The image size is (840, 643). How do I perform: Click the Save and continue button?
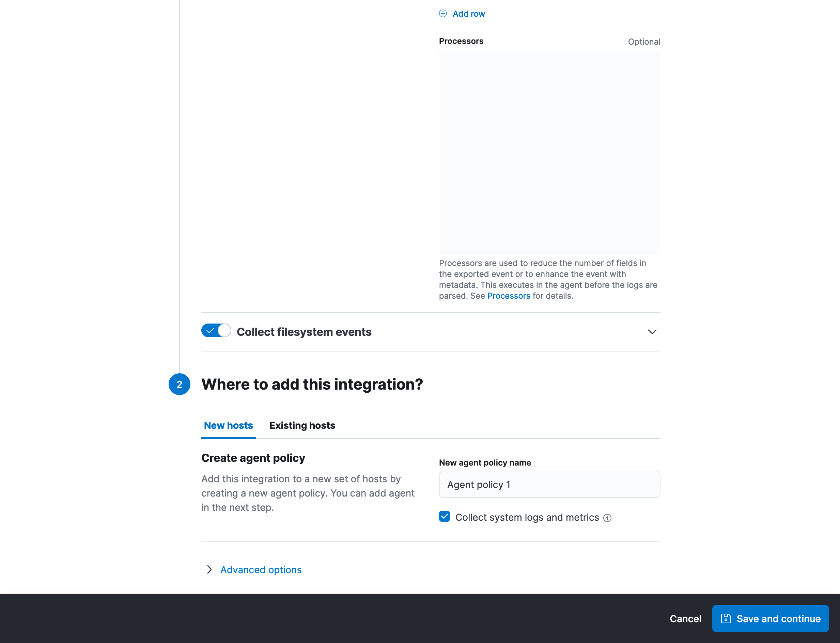(770, 618)
